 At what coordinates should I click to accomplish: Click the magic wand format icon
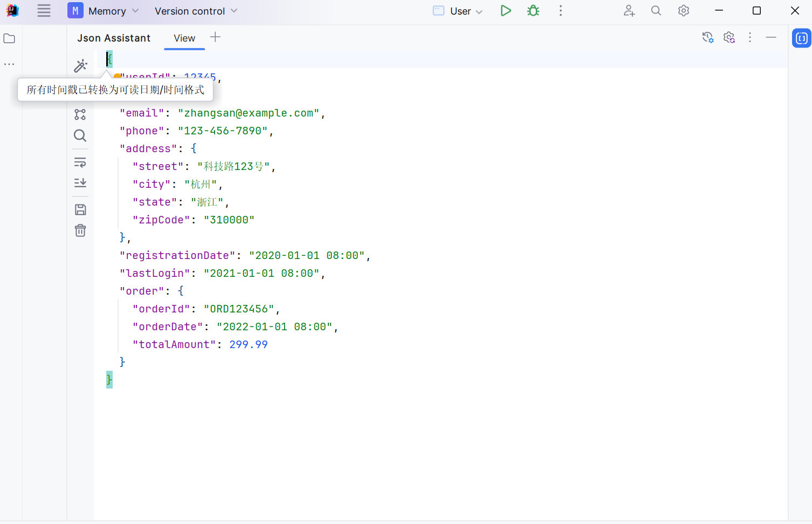point(80,66)
